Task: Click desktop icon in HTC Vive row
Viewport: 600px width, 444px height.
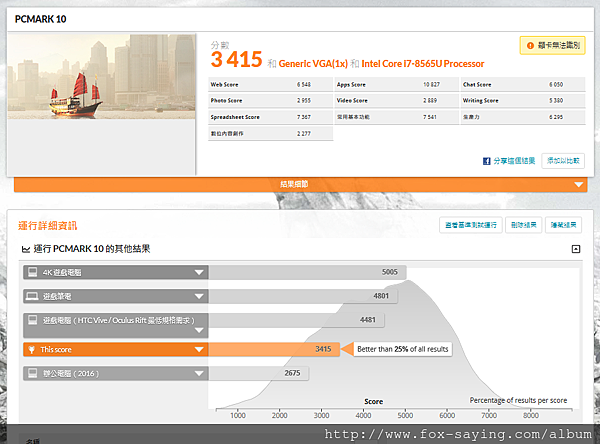Action: point(33,320)
